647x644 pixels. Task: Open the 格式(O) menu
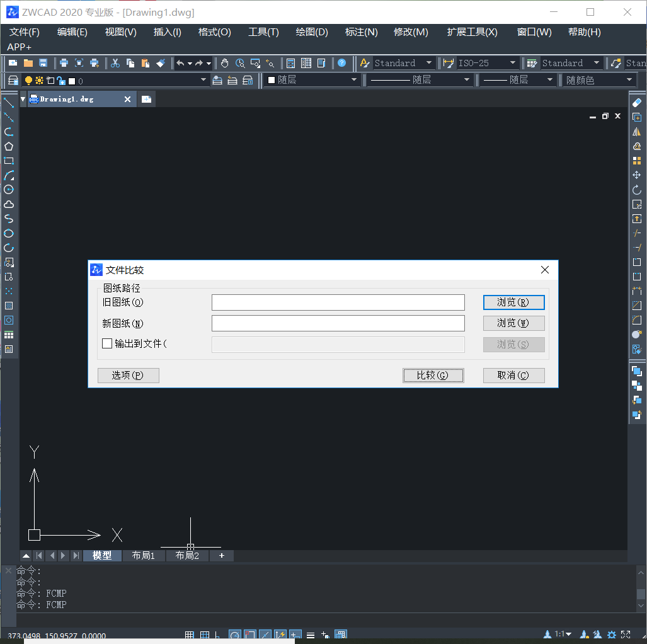tap(214, 32)
